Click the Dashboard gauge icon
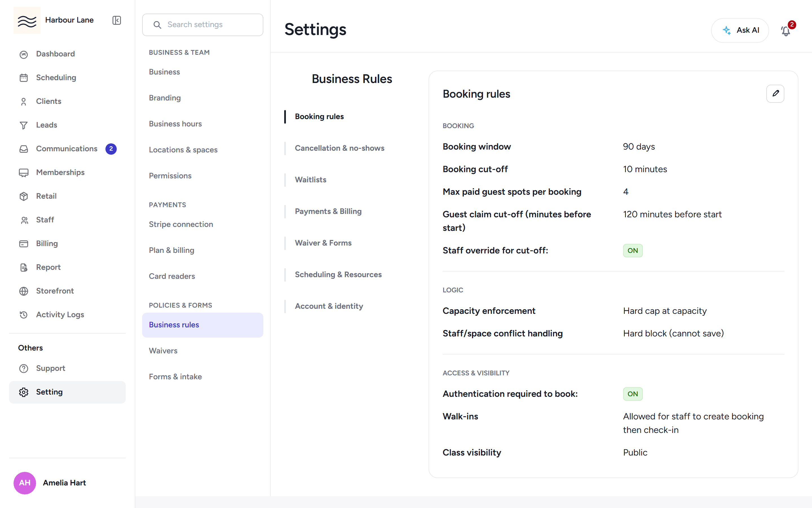 23,54
